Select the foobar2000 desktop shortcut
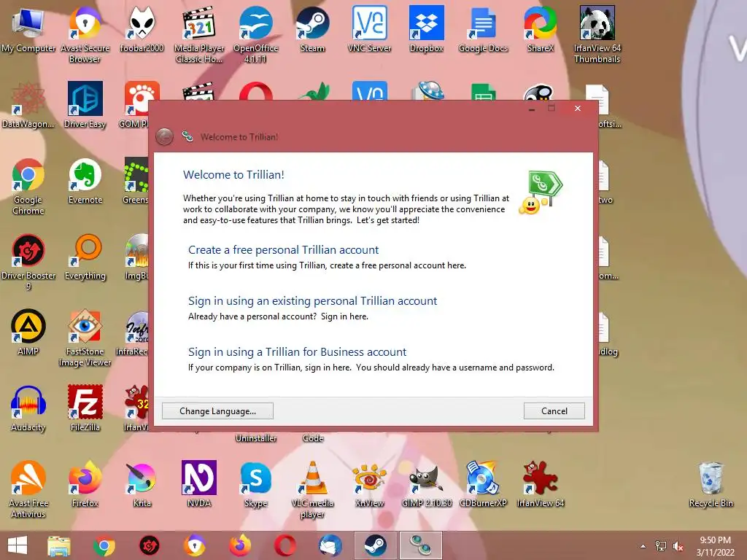Viewport: 747px width, 560px height. click(142, 29)
